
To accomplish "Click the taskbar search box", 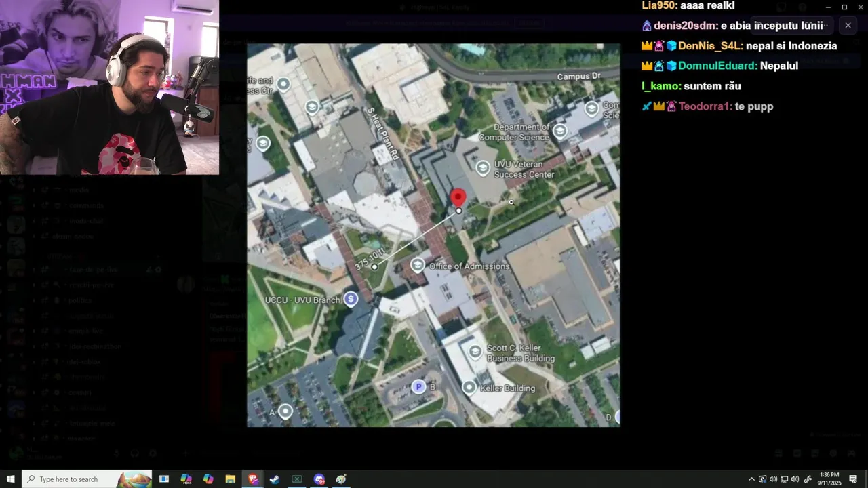I will pyautogui.click(x=87, y=479).
